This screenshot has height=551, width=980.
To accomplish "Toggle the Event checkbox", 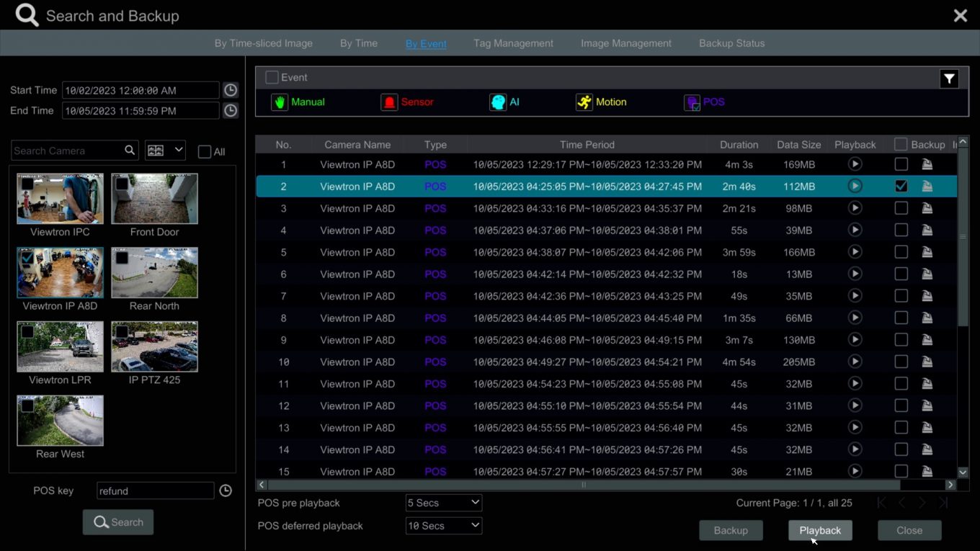I will [272, 77].
